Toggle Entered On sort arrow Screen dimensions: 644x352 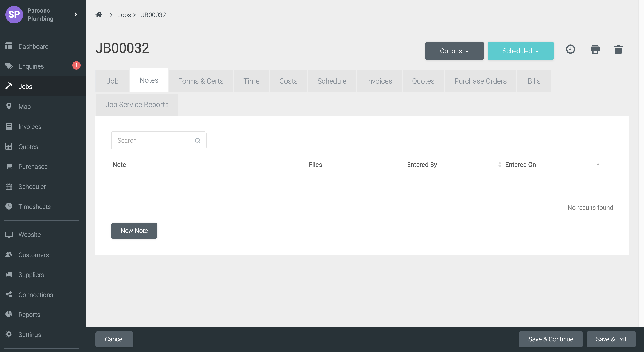tap(598, 164)
